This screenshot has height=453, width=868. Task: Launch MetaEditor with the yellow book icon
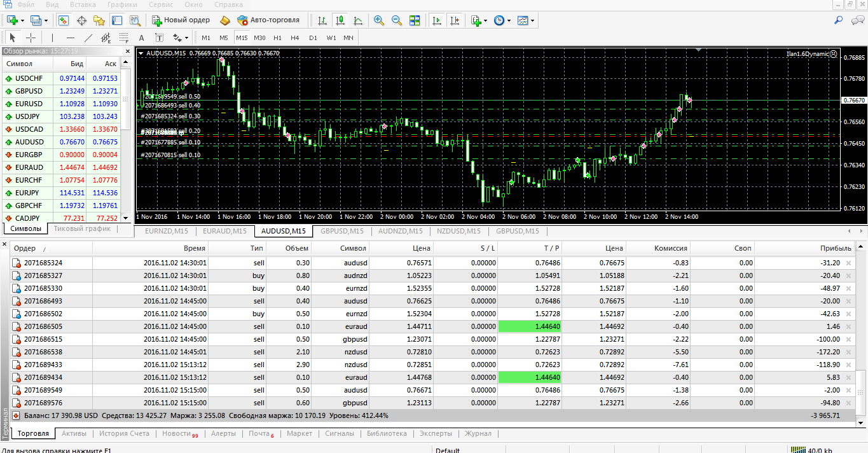(224, 20)
